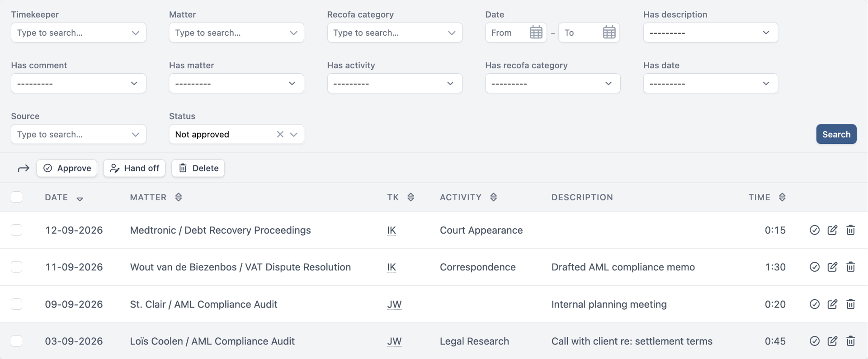Open the Timekeeper search dropdown
This screenshot has width=868, height=359.
79,33
